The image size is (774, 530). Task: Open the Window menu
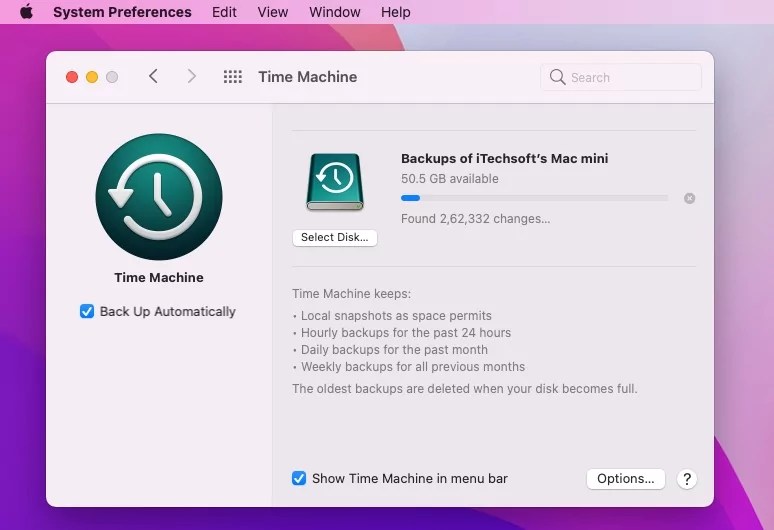pos(335,12)
